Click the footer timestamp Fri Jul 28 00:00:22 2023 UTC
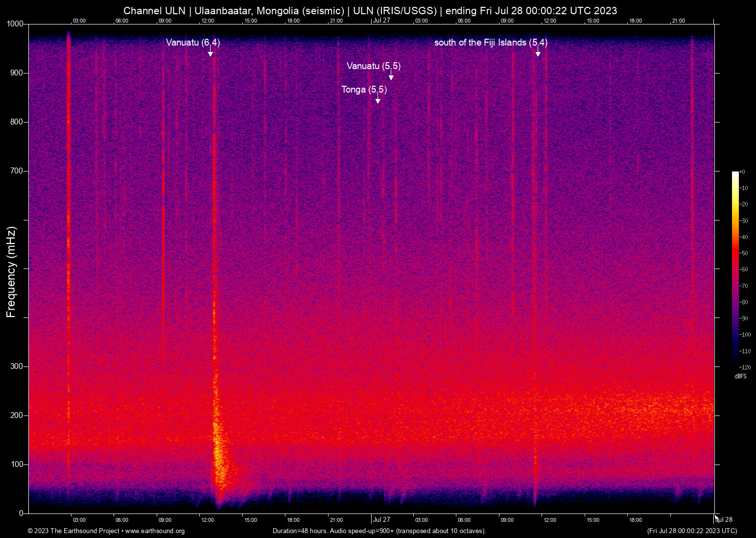 pyautogui.click(x=692, y=531)
